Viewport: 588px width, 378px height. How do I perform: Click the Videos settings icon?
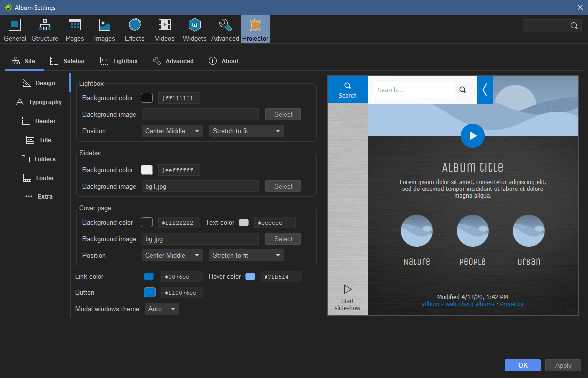click(164, 29)
